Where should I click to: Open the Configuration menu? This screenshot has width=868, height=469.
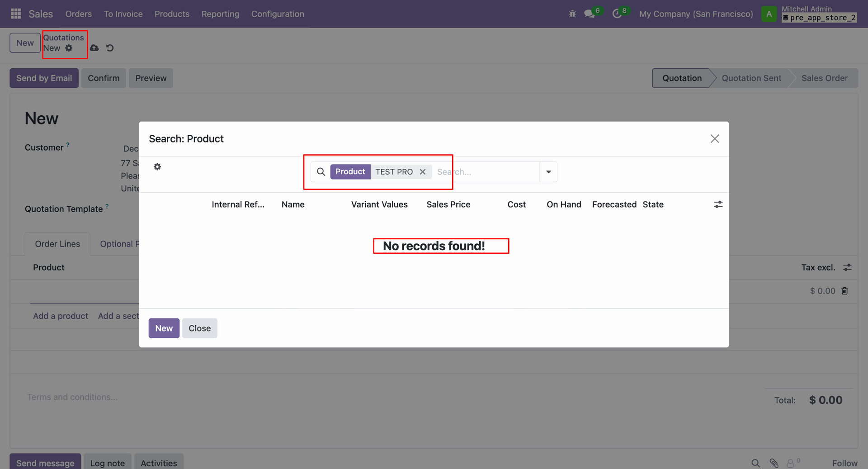tap(278, 14)
